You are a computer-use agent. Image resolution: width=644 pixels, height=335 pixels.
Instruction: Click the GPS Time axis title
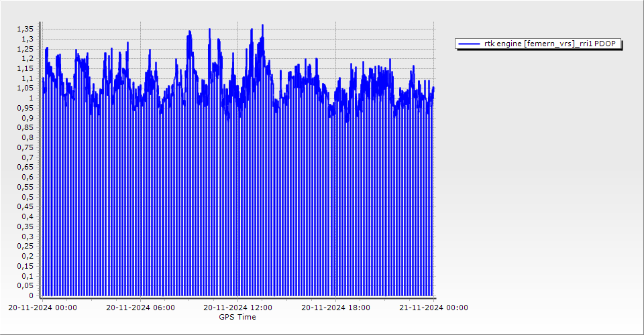pyautogui.click(x=237, y=317)
